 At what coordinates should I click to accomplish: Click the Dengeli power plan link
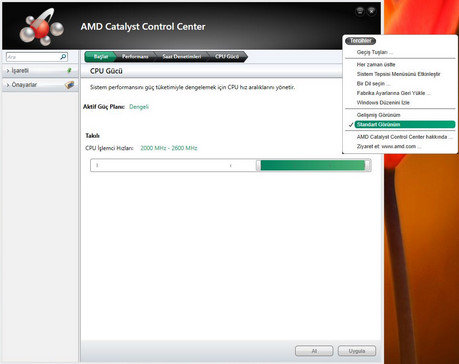[139, 107]
